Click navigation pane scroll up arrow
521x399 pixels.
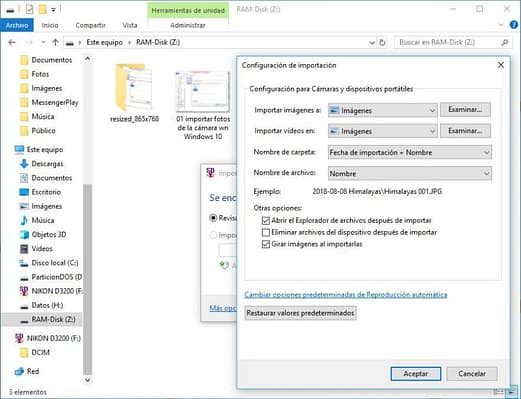coord(87,59)
